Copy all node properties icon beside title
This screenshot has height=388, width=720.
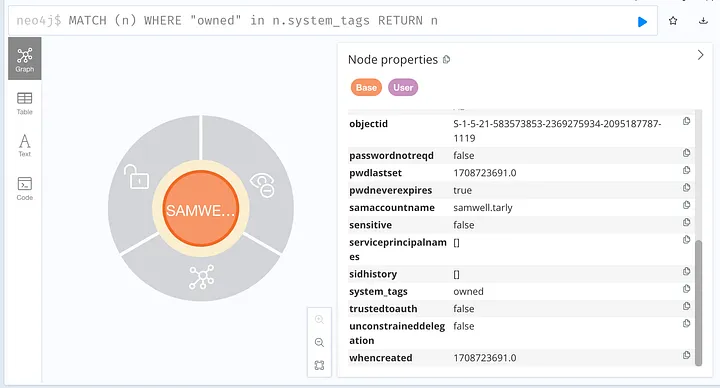coord(446,60)
